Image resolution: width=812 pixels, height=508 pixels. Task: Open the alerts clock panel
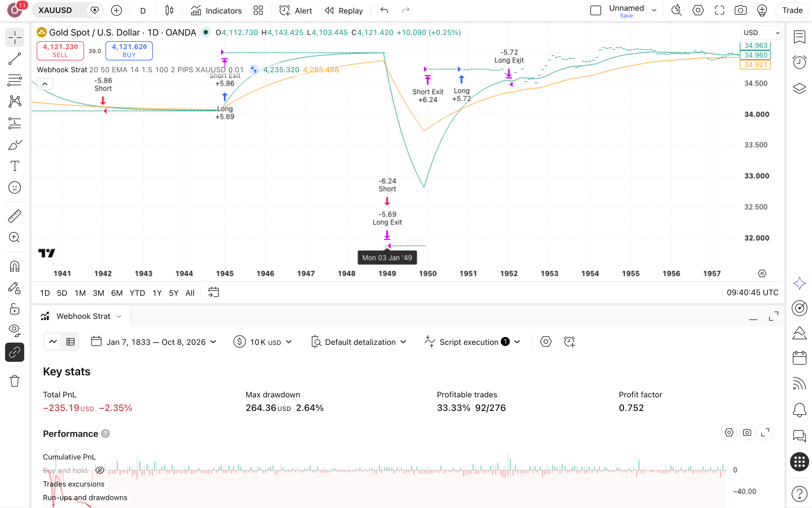pyautogui.click(x=799, y=62)
